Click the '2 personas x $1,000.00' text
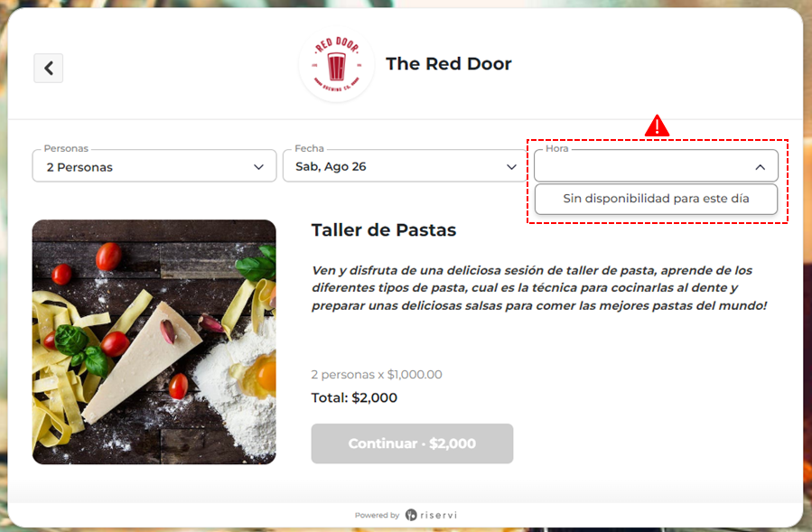This screenshot has width=812, height=532. point(377,375)
